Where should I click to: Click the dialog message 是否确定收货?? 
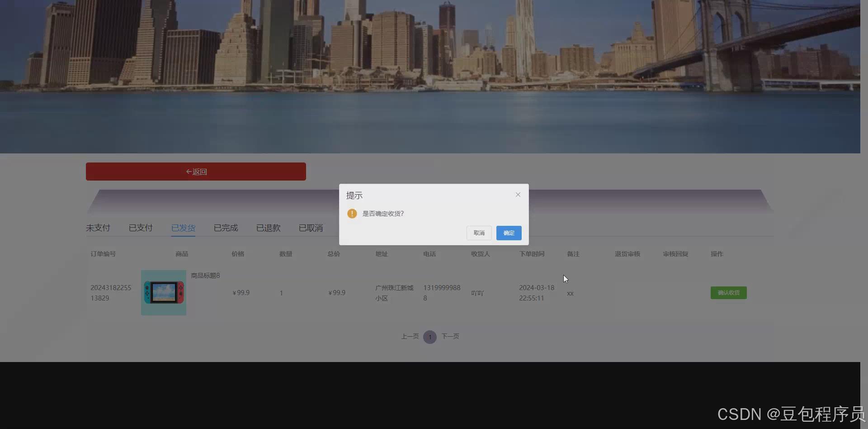[x=383, y=214]
